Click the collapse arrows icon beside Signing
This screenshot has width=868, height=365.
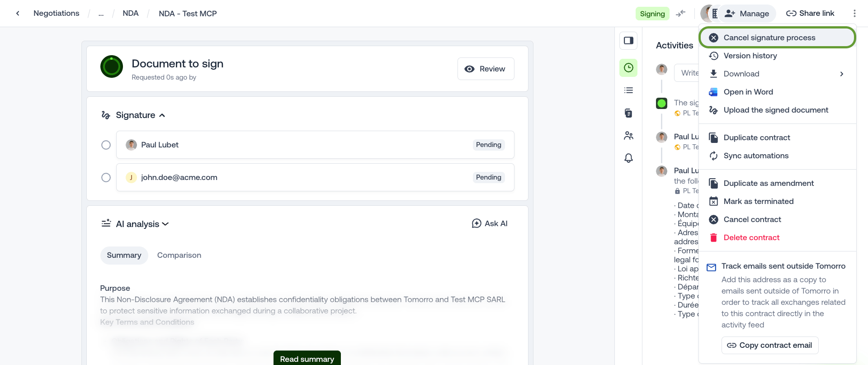coord(680,14)
